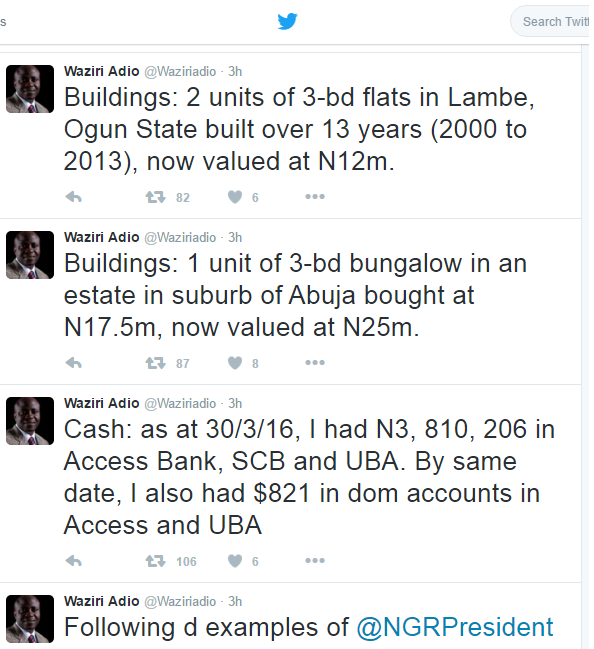Open more options on Lambe flats tweet
This screenshot has width=594, height=649.
[315, 197]
